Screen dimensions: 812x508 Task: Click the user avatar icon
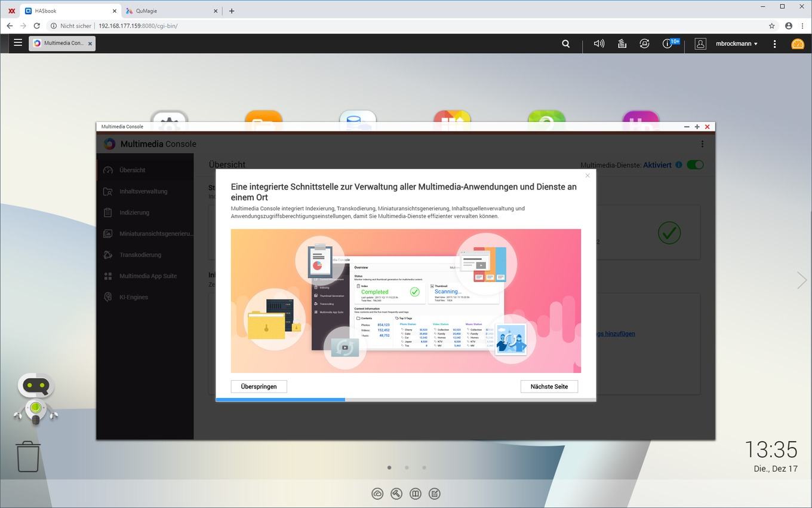[701, 44]
